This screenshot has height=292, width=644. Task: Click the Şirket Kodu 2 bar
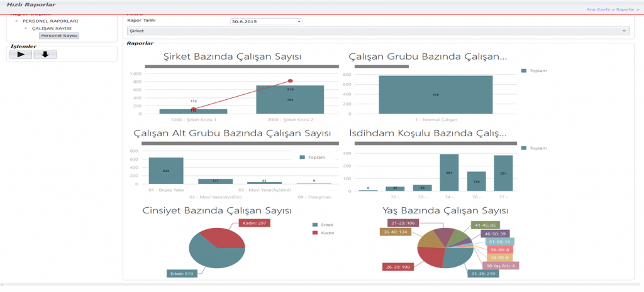290,100
